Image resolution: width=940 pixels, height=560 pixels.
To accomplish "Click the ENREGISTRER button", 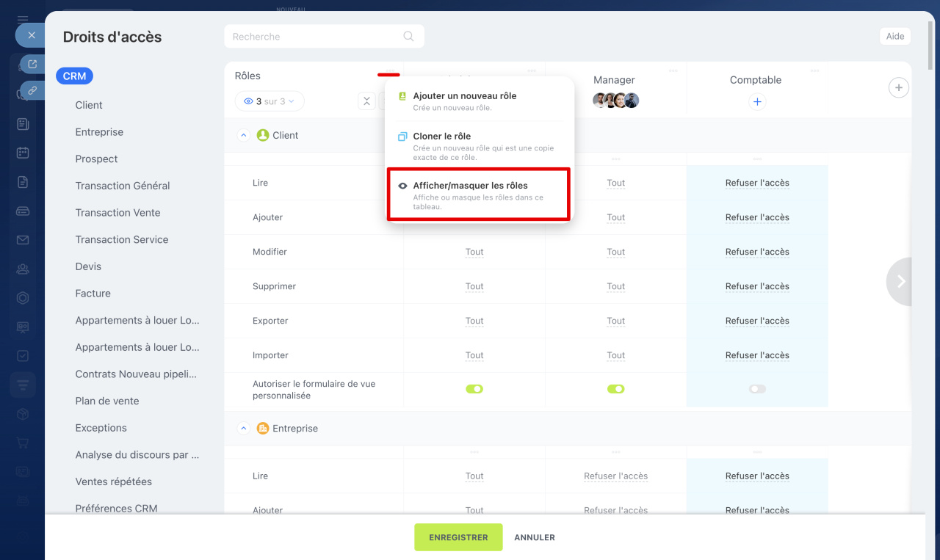I will 458,537.
